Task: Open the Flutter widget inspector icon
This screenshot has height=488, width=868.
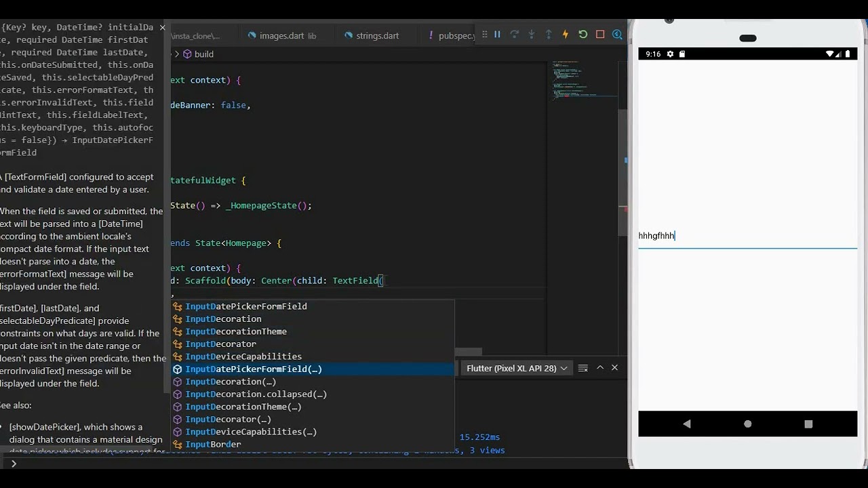Action: coord(617,35)
